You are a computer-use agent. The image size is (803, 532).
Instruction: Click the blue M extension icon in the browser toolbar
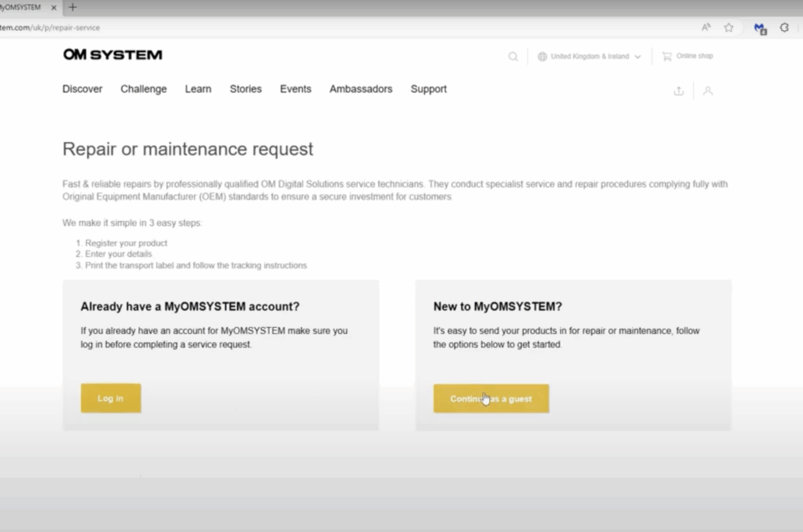tap(760, 28)
